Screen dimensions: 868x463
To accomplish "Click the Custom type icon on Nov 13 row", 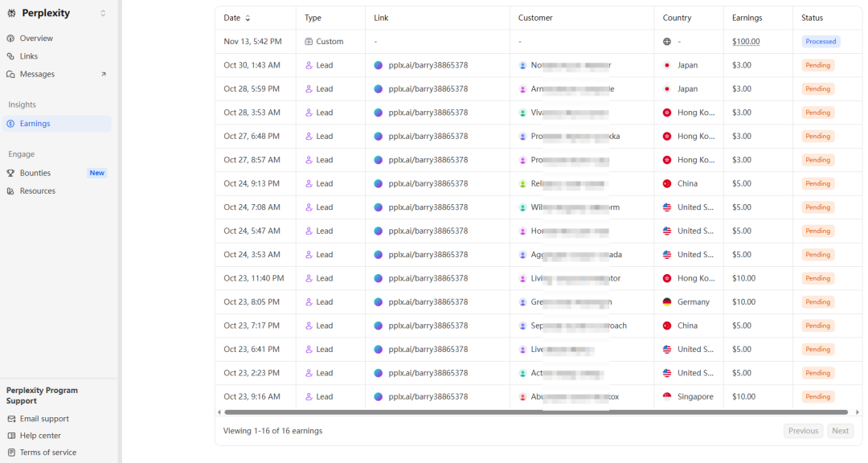I will coord(309,42).
